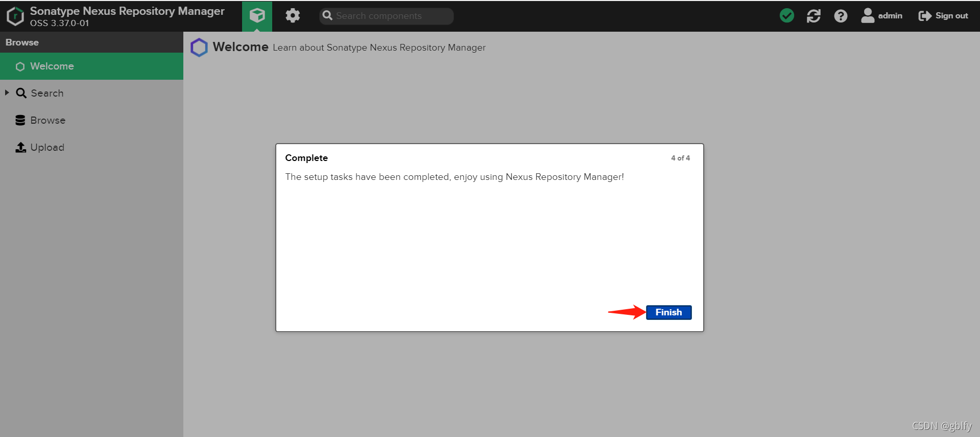Click the magnifier icon in the search box
The image size is (980, 437).
pyautogui.click(x=327, y=16)
